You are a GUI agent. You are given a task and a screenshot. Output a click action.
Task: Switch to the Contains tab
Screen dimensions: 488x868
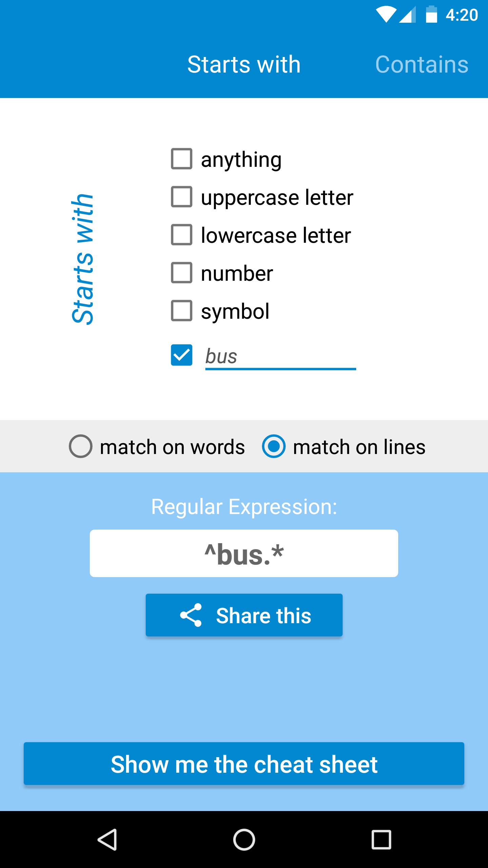423,64
